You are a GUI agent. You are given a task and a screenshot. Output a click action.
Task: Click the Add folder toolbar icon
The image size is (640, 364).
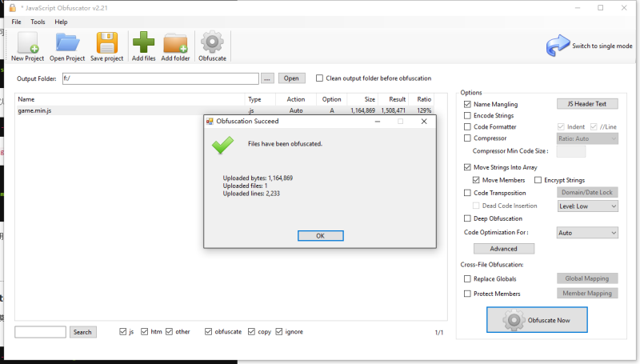click(x=175, y=43)
